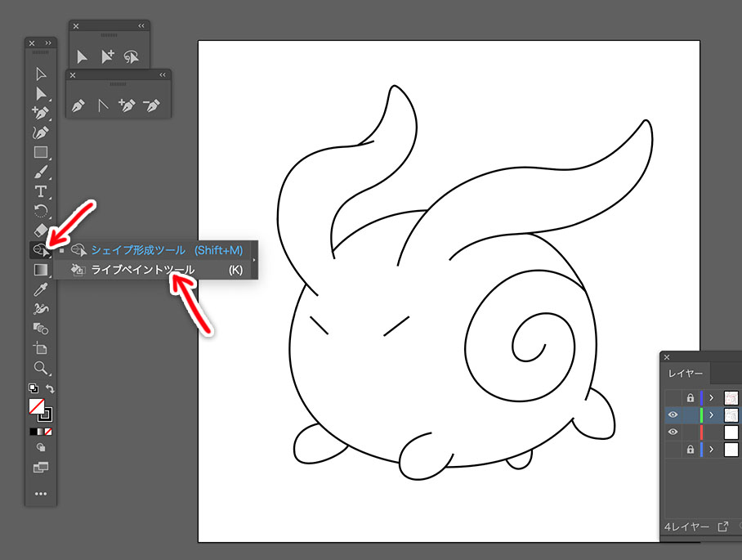Expand main toolbar with double-arrow icon
Image resolution: width=742 pixels, height=560 pixels.
click(48, 43)
